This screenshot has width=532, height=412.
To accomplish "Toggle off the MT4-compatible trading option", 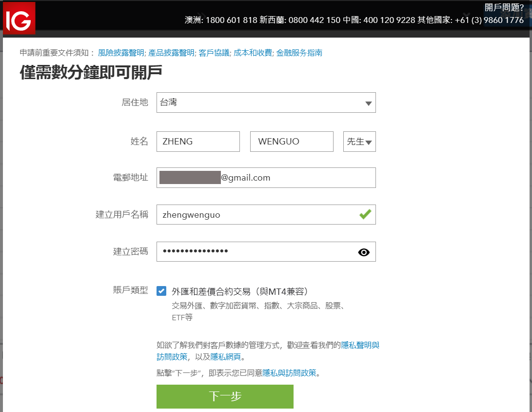I will [x=161, y=291].
